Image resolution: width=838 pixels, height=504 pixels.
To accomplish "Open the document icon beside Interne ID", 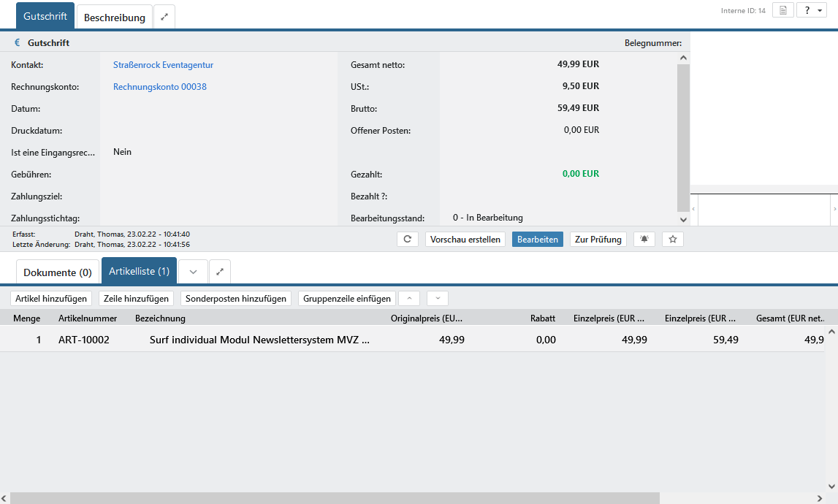I will click(782, 10).
